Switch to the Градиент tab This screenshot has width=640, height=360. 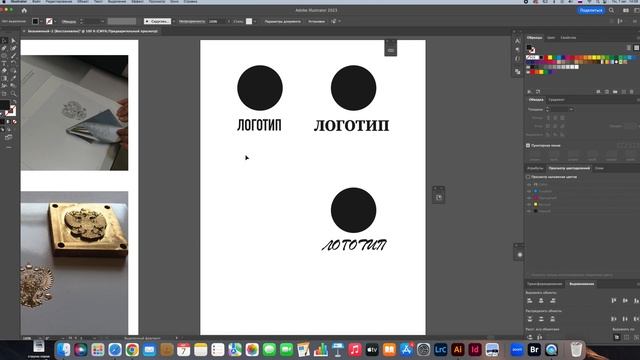coord(556,100)
